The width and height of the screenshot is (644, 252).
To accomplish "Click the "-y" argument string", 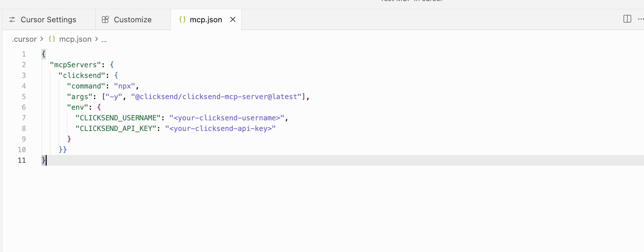I will tap(114, 97).
